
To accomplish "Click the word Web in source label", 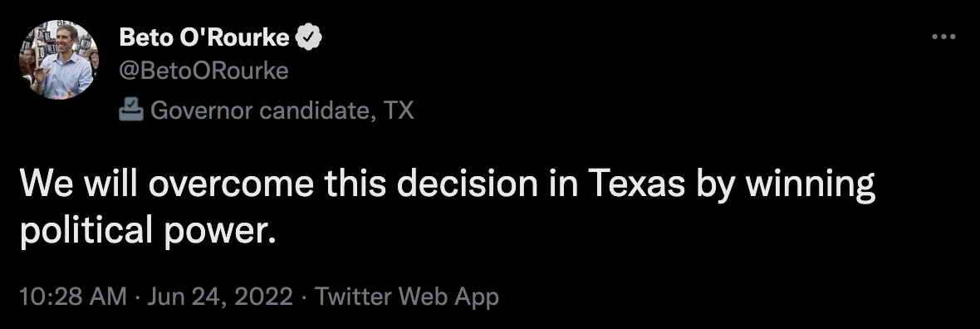I will coord(422,296).
